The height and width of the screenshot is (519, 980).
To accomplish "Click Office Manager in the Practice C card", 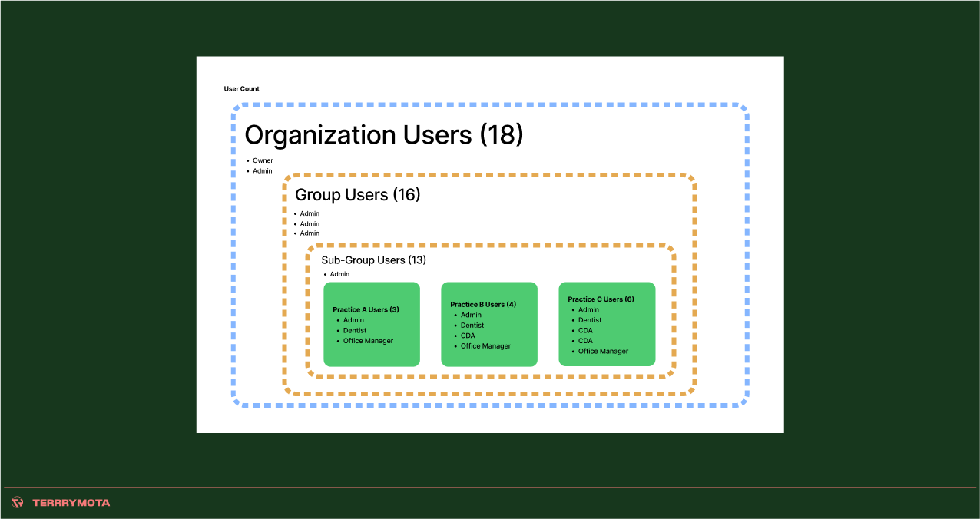I will (x=603, y=352).
